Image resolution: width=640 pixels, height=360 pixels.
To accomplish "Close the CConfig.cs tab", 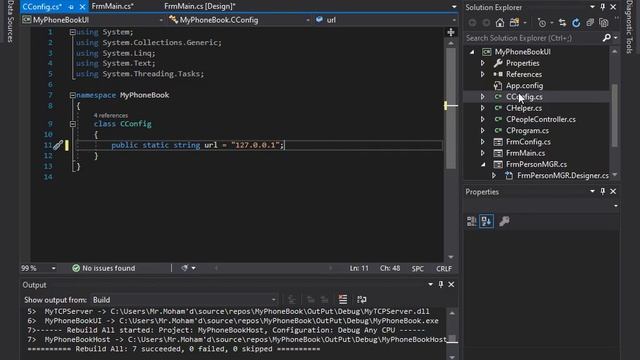I will [x=82, y=7].
